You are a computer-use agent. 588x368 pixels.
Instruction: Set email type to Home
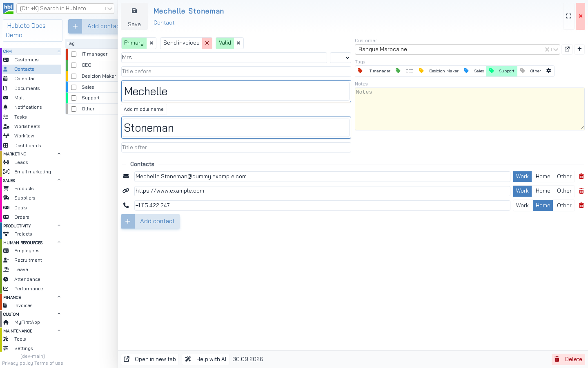(x=543, y=177)
